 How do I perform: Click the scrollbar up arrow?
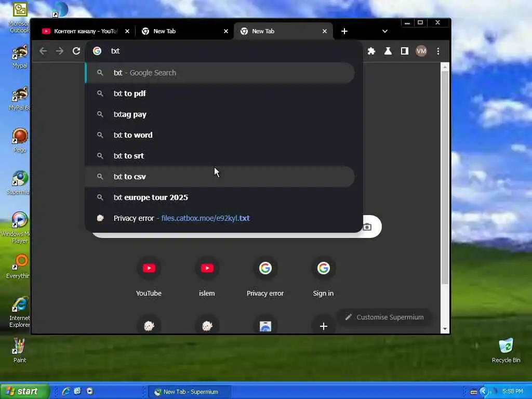pos(445,68)
